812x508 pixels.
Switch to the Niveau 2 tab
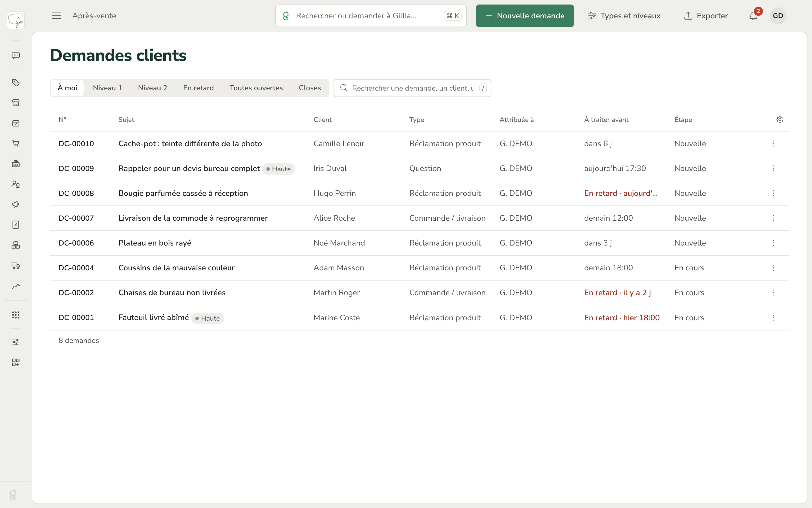[152, 88]
